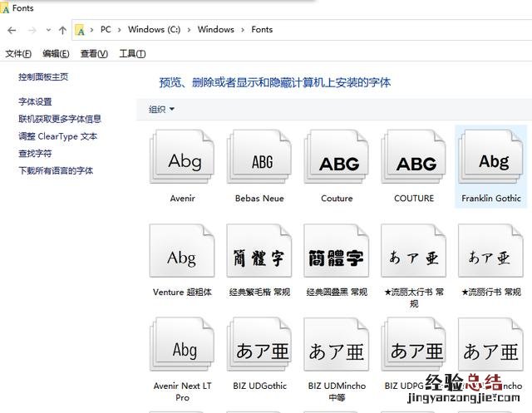This screenshot has height=413, width=532.
Task: Select the Bebas Neue font icon
Action: pyautogui.click(x=259, y=161)
